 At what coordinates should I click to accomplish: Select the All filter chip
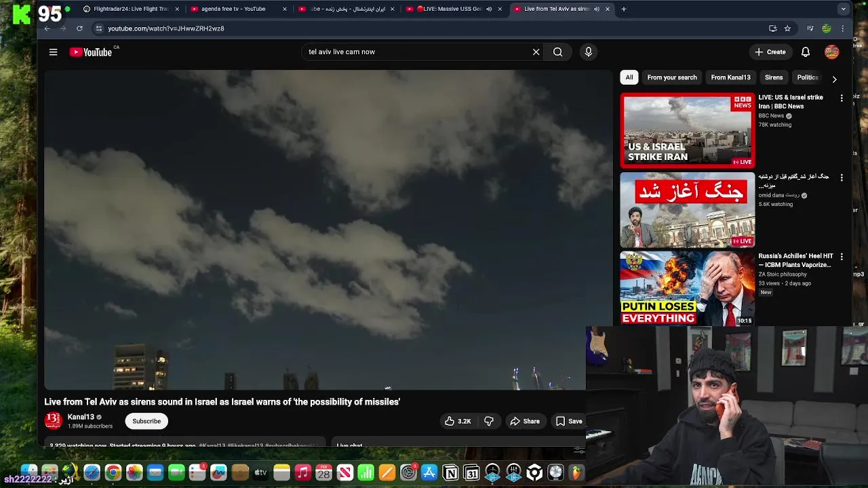coord(629,77)
